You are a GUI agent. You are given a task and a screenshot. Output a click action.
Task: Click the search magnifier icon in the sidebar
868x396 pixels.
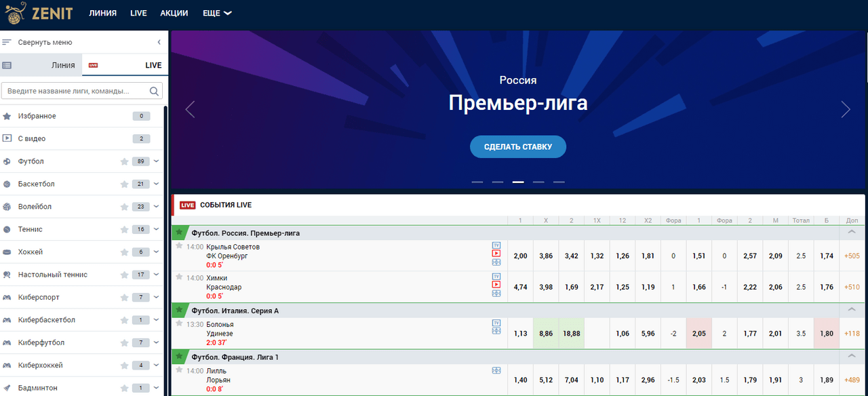154,91
